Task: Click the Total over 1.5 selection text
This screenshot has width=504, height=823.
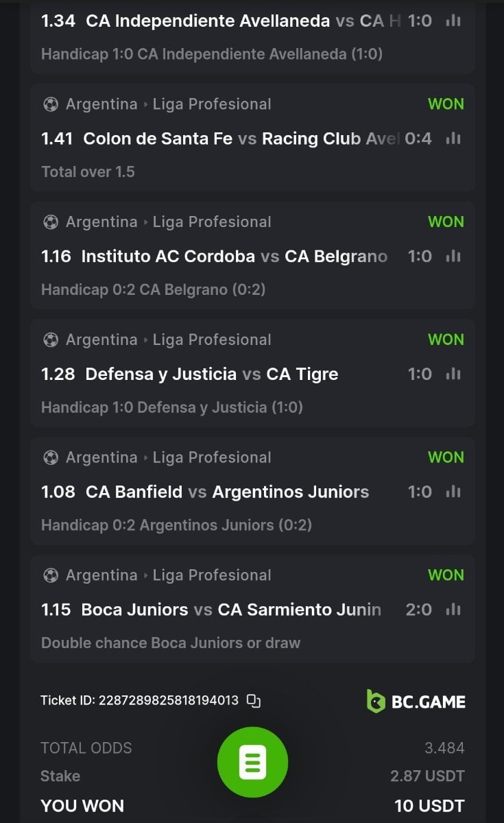Action: tap(88, 171)
